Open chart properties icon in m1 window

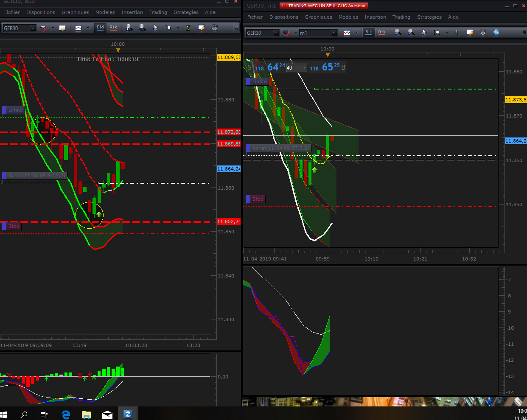point(470,33)
